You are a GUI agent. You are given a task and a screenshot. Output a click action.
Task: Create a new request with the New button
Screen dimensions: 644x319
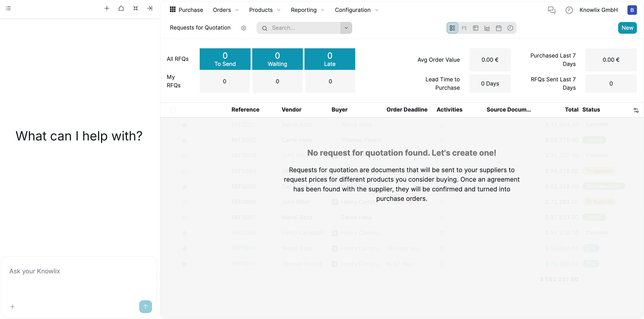[x=627, y=28]
